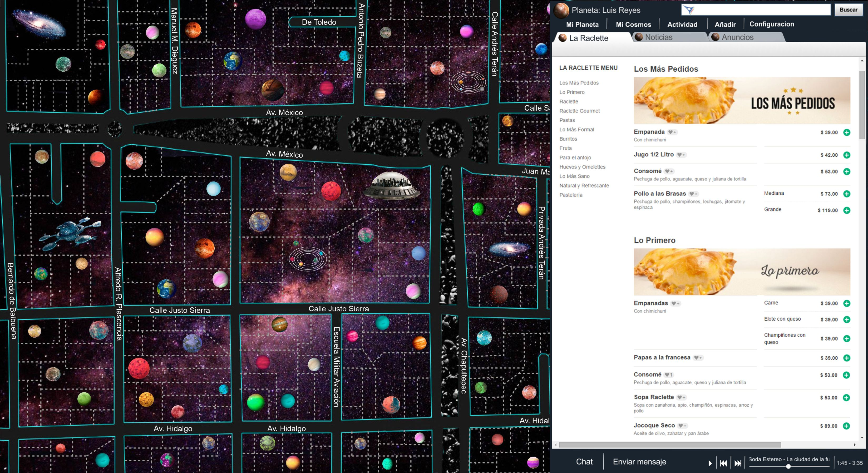Image resolution: width=868 pixels, height=473 pixels.
Task: Click the Buscar button
Action: pyautogui.click(x=848, y=10)
